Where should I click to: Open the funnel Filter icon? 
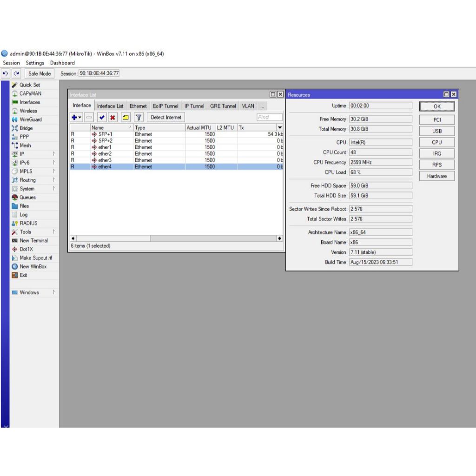pos(139,118)
